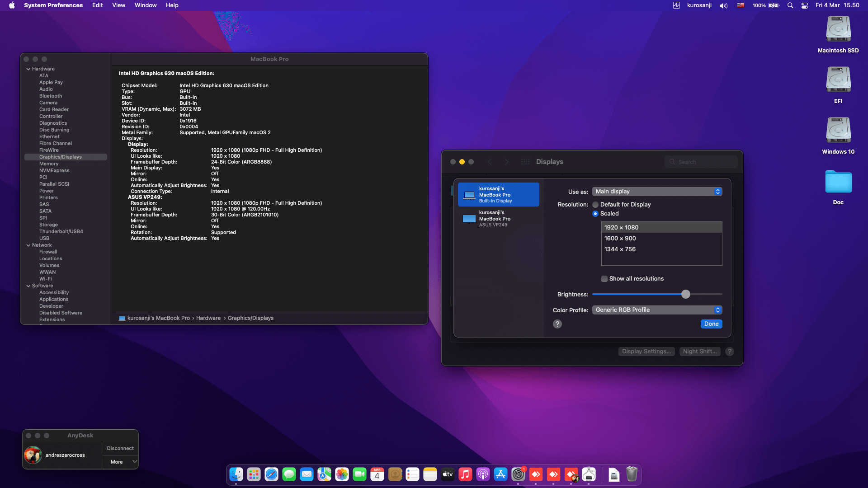Collapse the Hardware section in System Information
The height and width of the screenshot is (488, 868).
[x=28, y=69]
